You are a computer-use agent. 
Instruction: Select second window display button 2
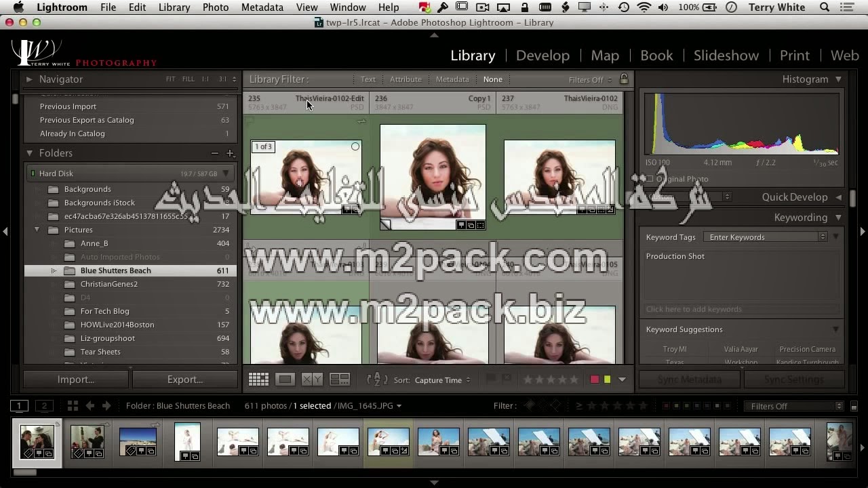[x=44, y=406]
